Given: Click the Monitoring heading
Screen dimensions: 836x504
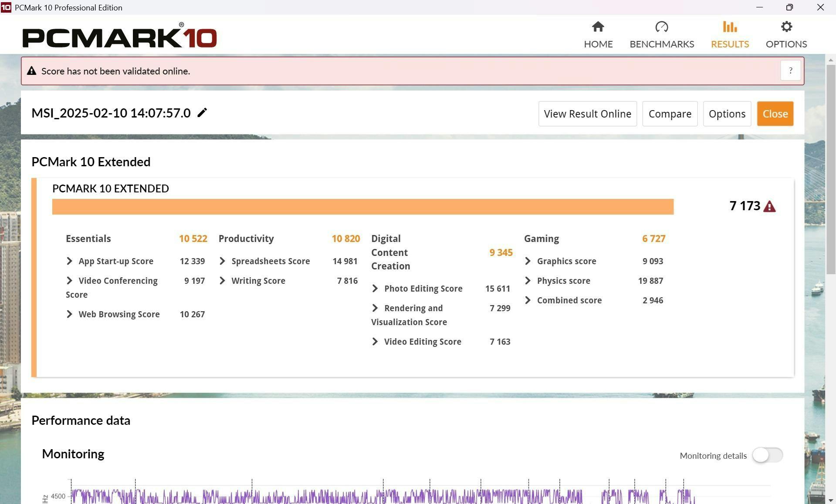Looking at the screenshot, I should 73,454.
